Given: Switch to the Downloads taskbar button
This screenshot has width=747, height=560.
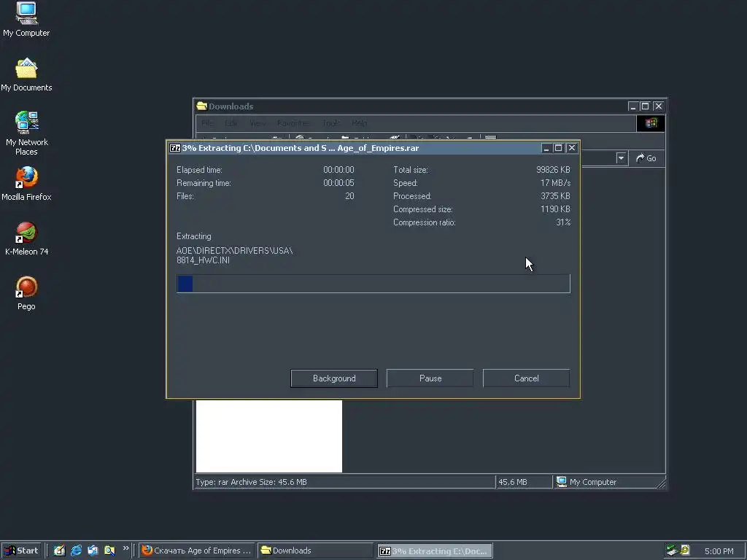Looking at the screenshot, I should (315, 551).
